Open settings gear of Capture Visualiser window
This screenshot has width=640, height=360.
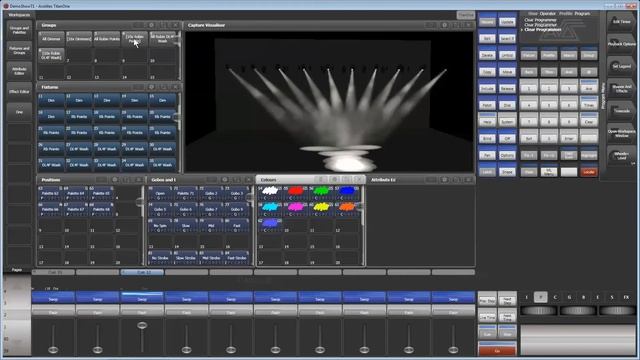(444, 25)
